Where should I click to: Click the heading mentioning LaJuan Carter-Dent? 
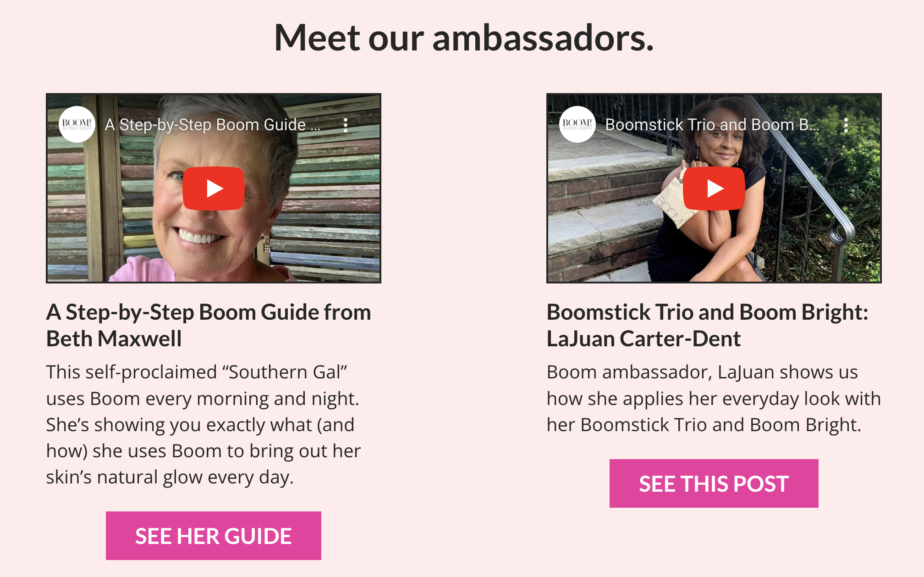point(707,325)
